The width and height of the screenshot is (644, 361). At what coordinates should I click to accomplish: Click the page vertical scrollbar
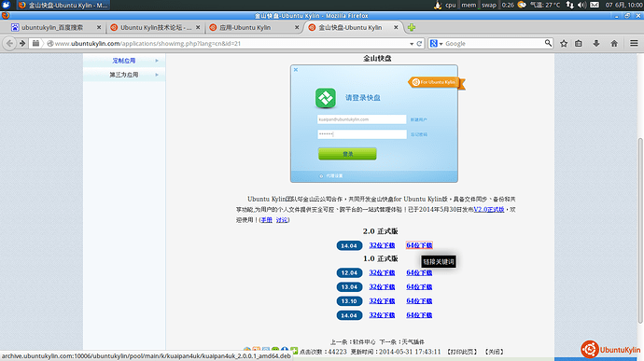(x=640, y=230)
